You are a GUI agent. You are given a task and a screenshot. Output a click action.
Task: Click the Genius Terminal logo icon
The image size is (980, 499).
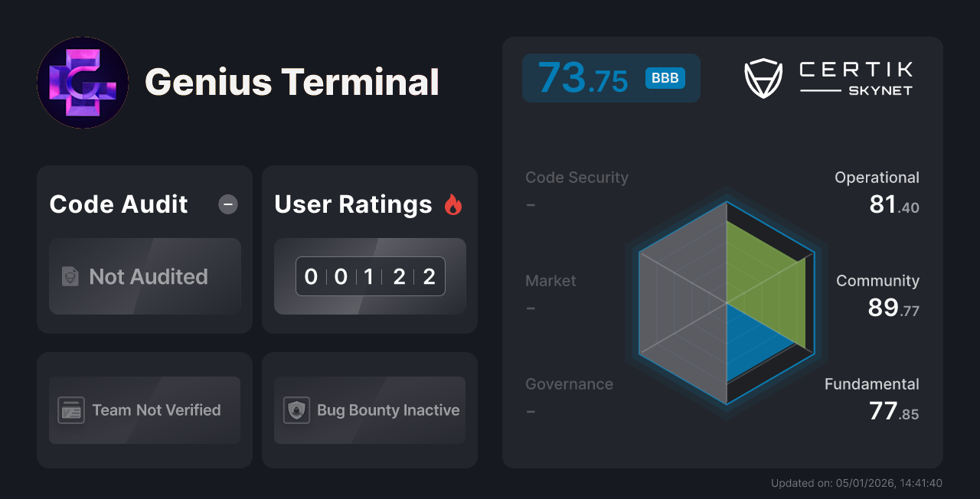pos(83,83)
